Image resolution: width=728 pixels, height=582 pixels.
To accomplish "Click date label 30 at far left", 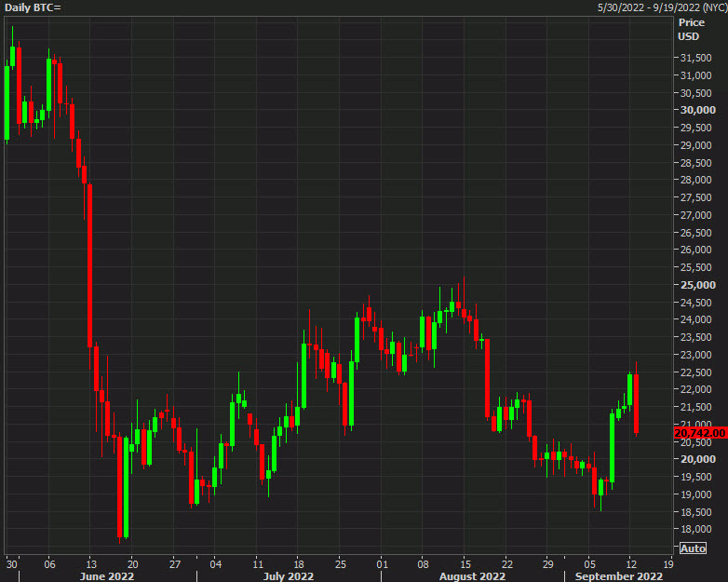I will pyautogui.click(x=12, y=564).
